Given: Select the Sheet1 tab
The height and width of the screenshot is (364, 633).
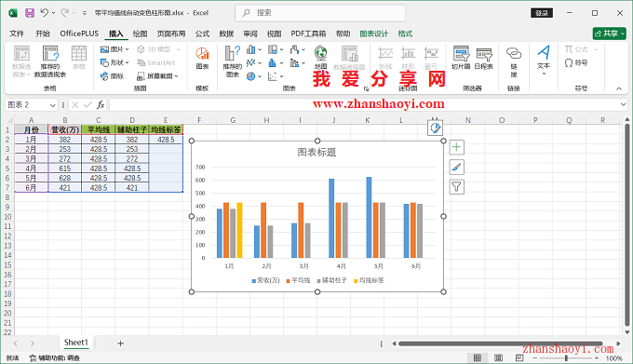Looking at the screenshot, I should [x=76, y=343].
